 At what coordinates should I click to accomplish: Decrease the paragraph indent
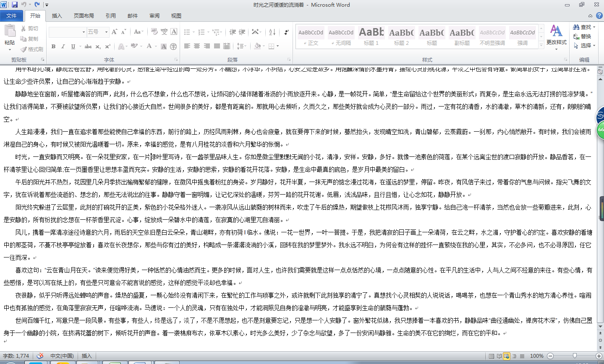click(x=233, y=32)
